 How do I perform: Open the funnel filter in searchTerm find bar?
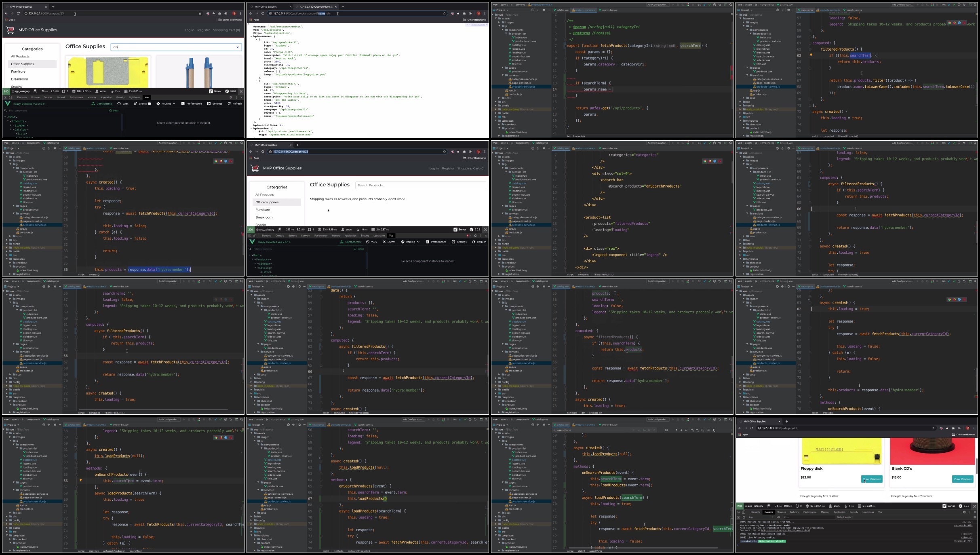pos(714,430)
